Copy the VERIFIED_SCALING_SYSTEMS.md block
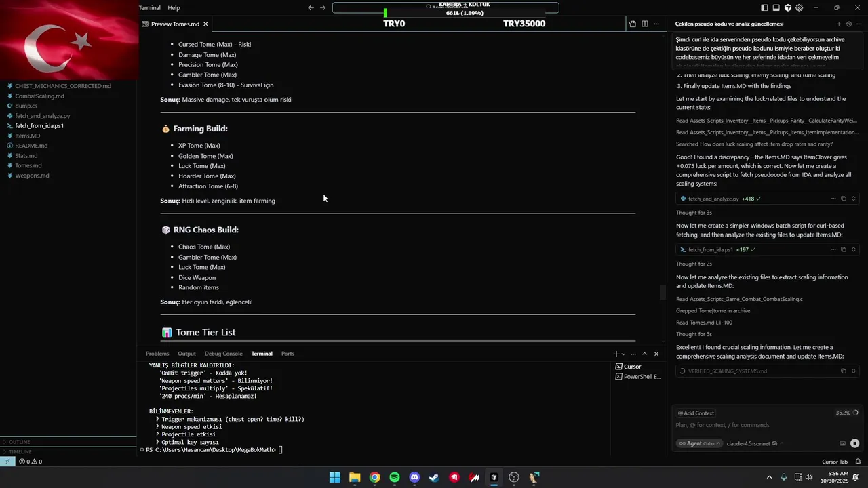The width and height of the screenshot is (868, 488). (844, 371)
